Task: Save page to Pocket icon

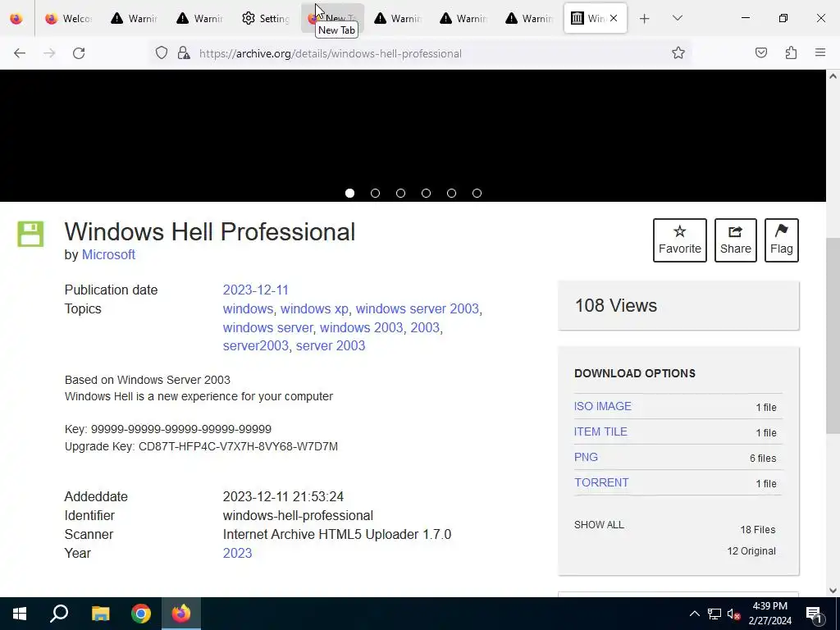Action: [x=760, y=52]
